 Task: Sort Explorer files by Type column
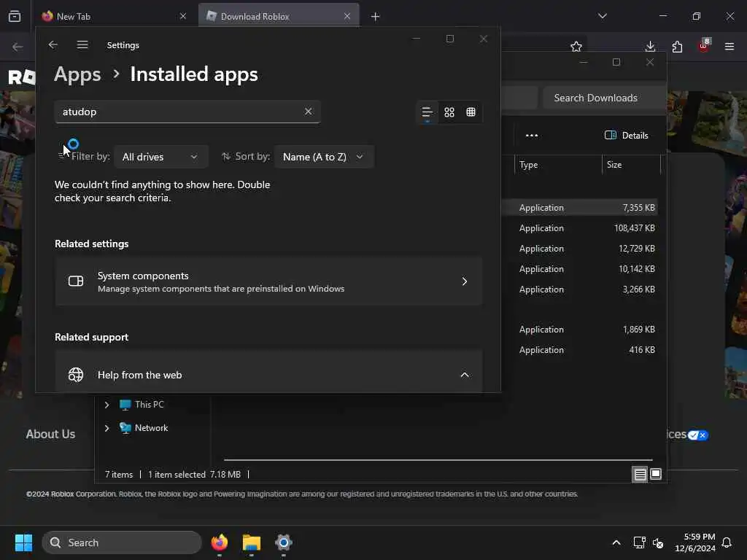pyautogui.click(x=558, y=165)
